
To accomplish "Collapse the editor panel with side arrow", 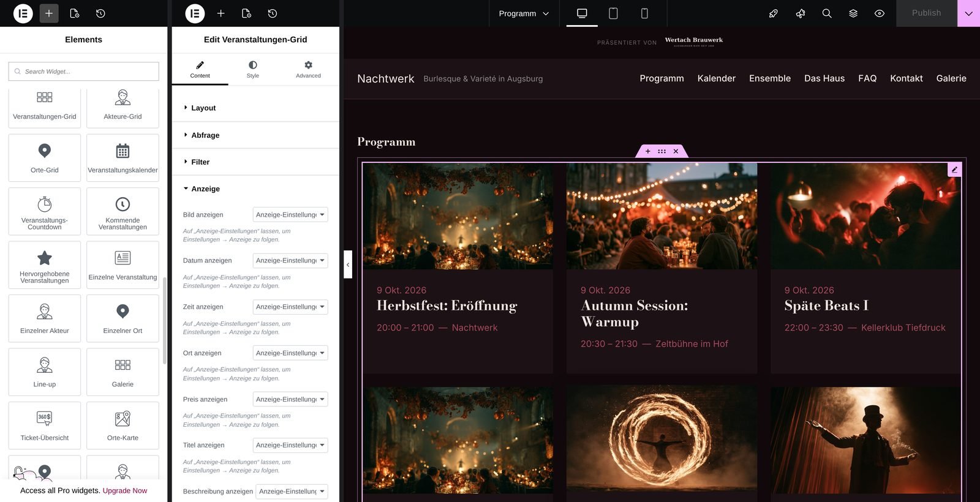I will click(348, 264).
